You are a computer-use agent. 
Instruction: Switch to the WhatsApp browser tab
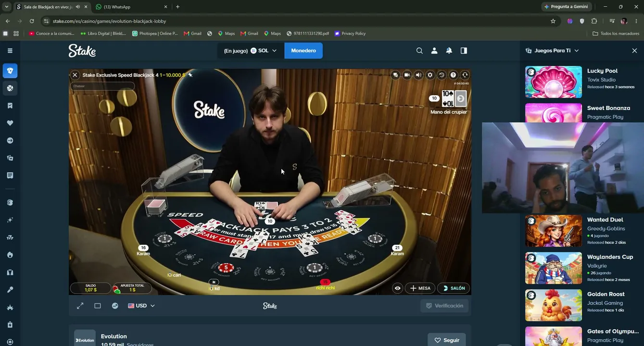(130, 7)
